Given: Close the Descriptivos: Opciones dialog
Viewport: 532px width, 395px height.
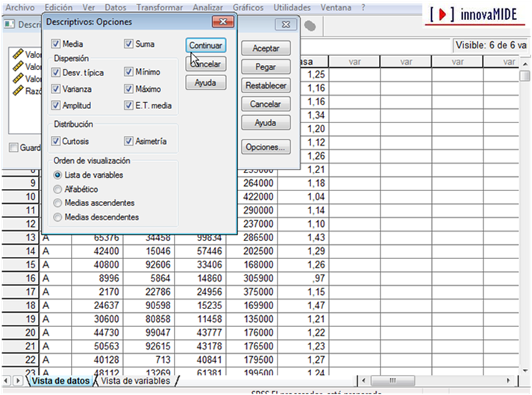Looking at the screenshot, I should 222,22.
